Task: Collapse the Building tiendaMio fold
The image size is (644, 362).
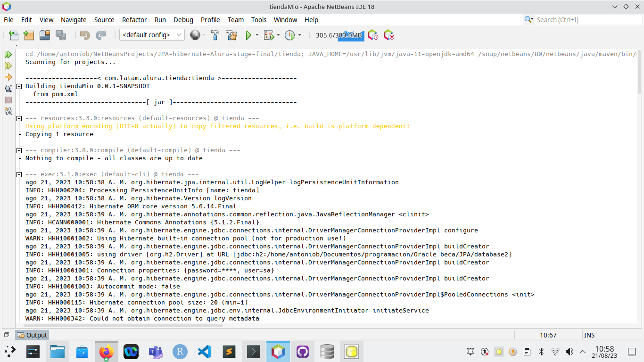Action: pyautogui.click(x=19, y=86)
